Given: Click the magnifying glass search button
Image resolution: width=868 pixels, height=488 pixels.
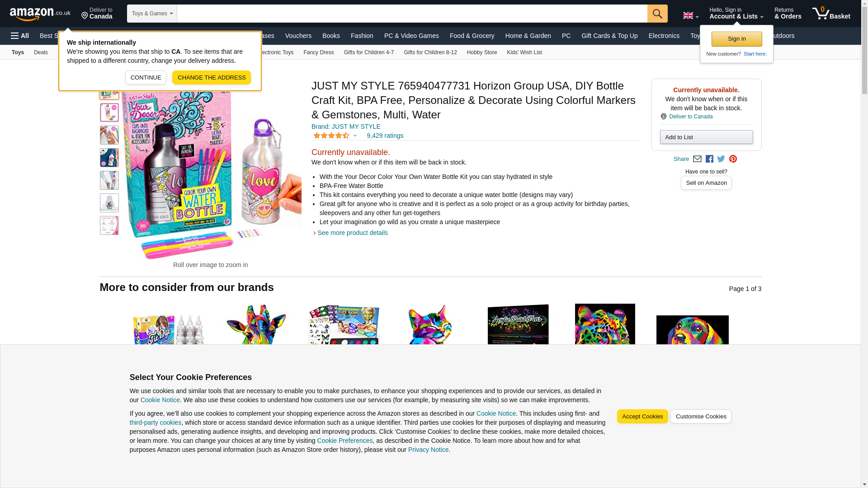Looking at the screenshot, I should [x=657, y=14].
